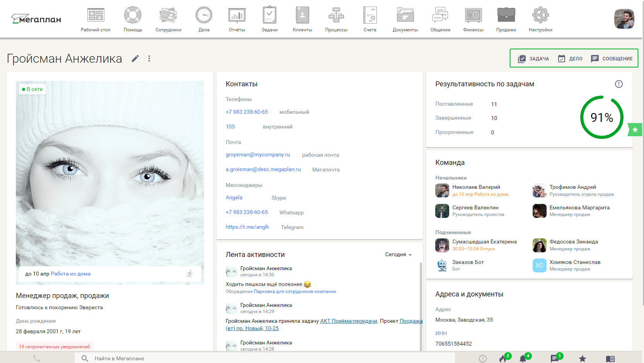Open the Сегодня period dropdown
This screenshot has height=363, width=644.
[398, 254]
